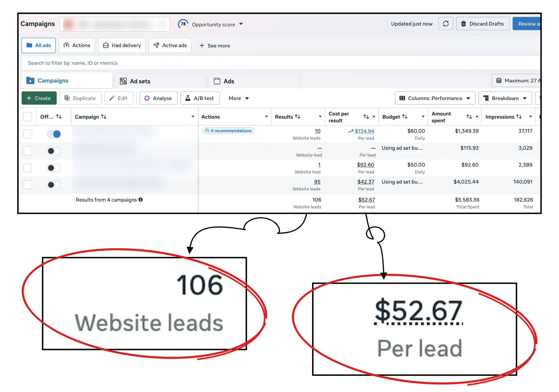
Task: Sort by Results column arrows
Action: click(x=298, y=116)
